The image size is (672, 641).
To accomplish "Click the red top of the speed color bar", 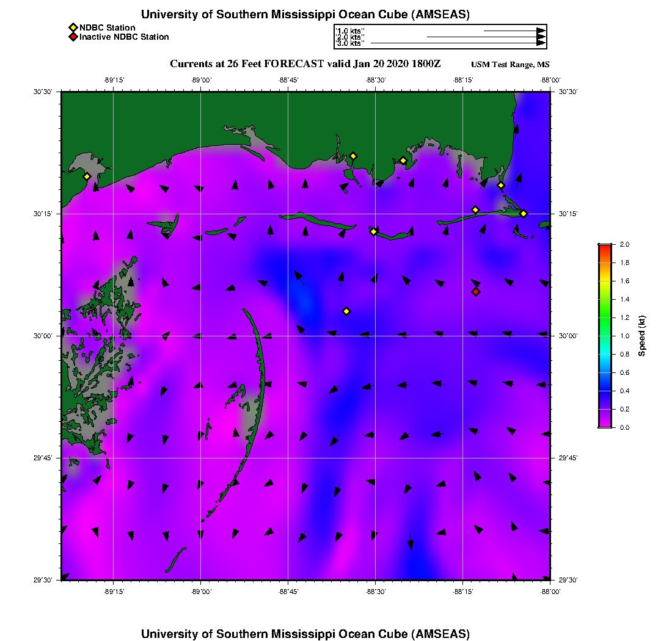I will click(x=604, y=247).
